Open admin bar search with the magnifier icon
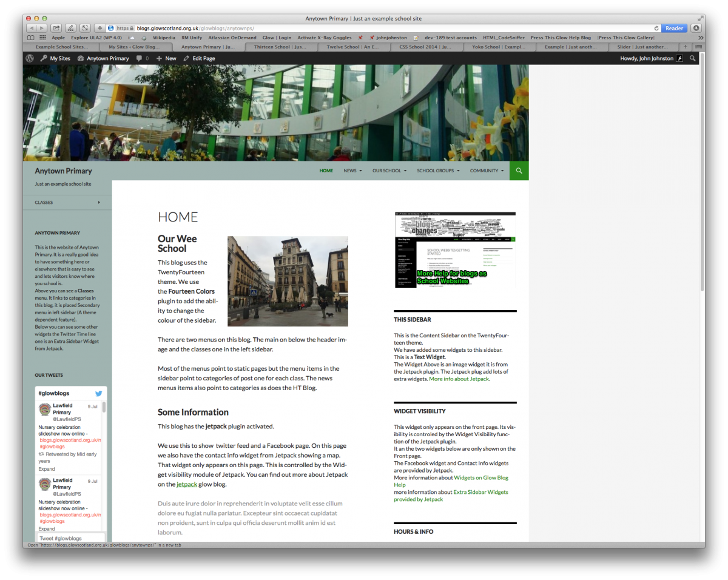728x580 pixels. click(x=692, y=58)
